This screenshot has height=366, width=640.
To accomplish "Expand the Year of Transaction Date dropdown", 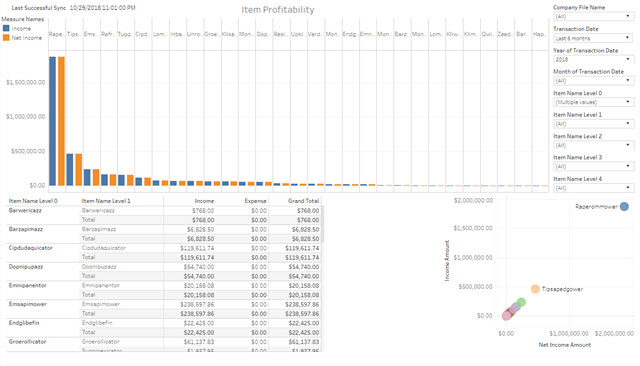I will click(593, 60).
